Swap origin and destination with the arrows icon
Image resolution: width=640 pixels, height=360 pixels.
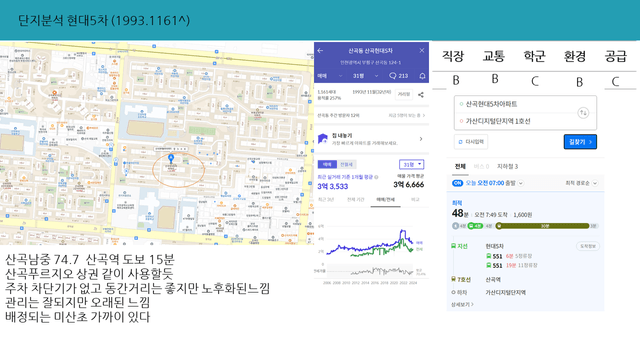pyautogui.click(x=583, y=113)
